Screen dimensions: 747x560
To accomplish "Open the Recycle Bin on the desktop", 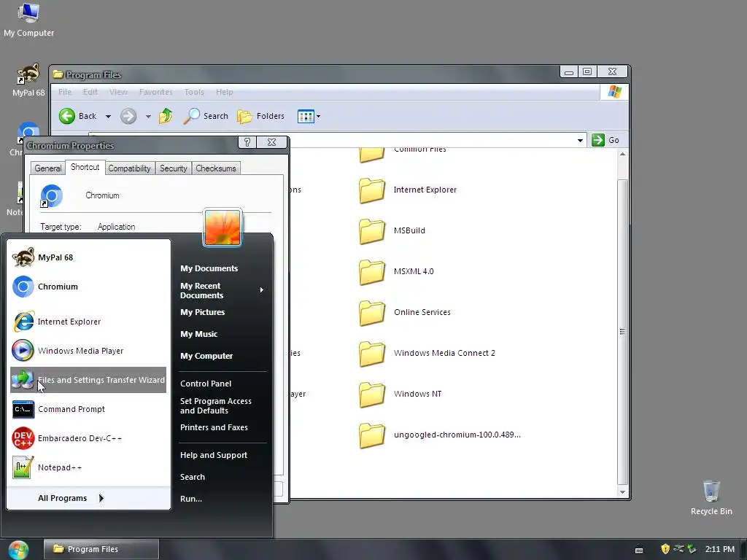I will coord(711,497).
